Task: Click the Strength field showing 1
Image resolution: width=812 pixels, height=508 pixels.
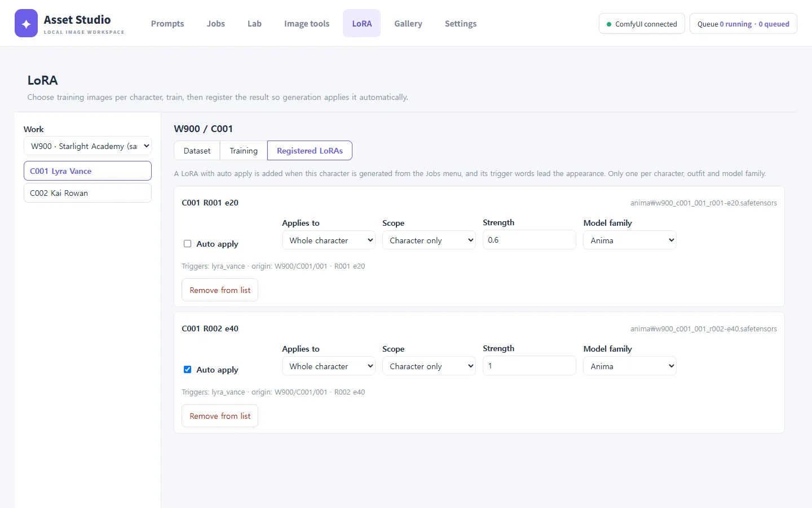Action: 529,366
